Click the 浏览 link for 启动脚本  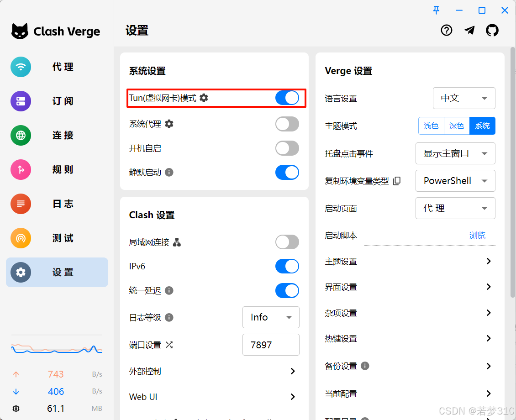pyautogui.click(x=477, y=236)
